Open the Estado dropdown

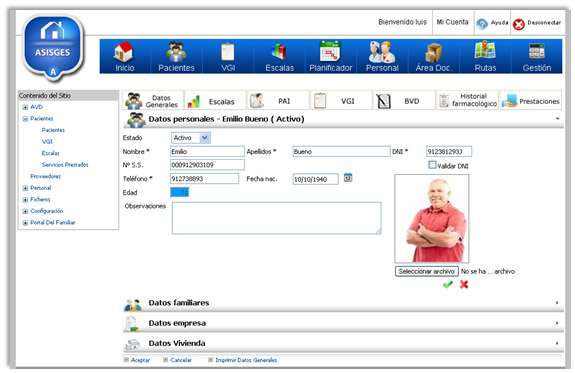[x=191, y=138]
